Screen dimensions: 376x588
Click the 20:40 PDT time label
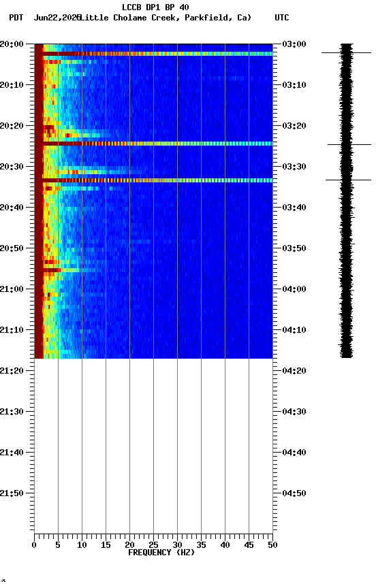[x=12, y=208]
